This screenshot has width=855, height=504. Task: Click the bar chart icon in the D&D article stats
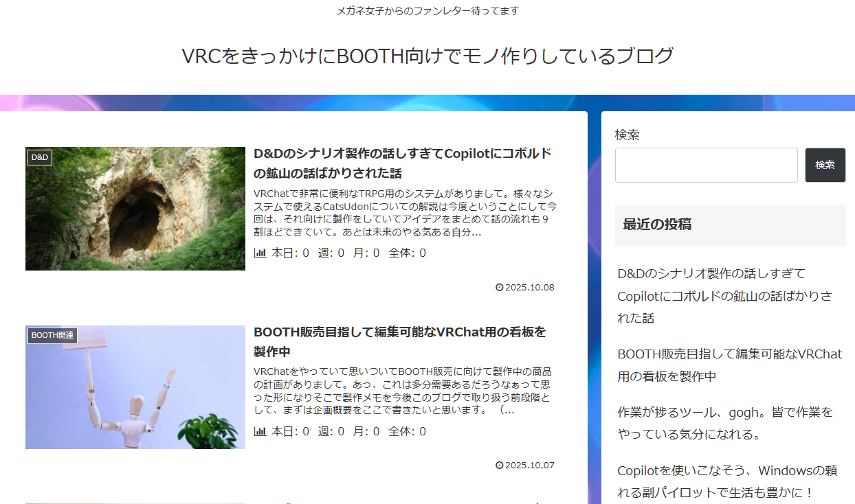[x=260, y=253]
